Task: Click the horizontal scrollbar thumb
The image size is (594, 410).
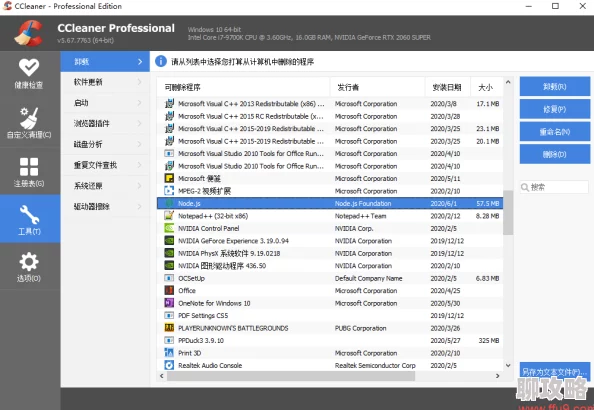Action: point(291,376)
